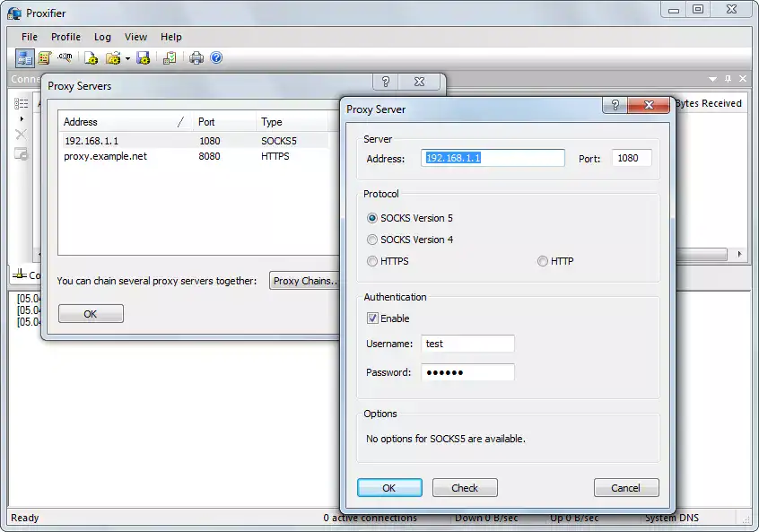The width and height of the screenshot is (759, 532).
Task: Click the Save Profile disk icon
Action: tap(143, 58)
